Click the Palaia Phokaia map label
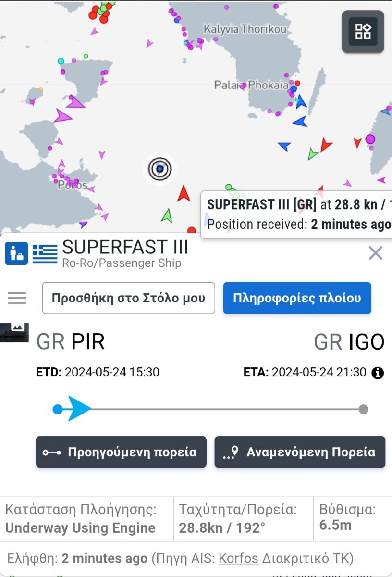Viewport: 392px width, 577px height. point(251,85)
